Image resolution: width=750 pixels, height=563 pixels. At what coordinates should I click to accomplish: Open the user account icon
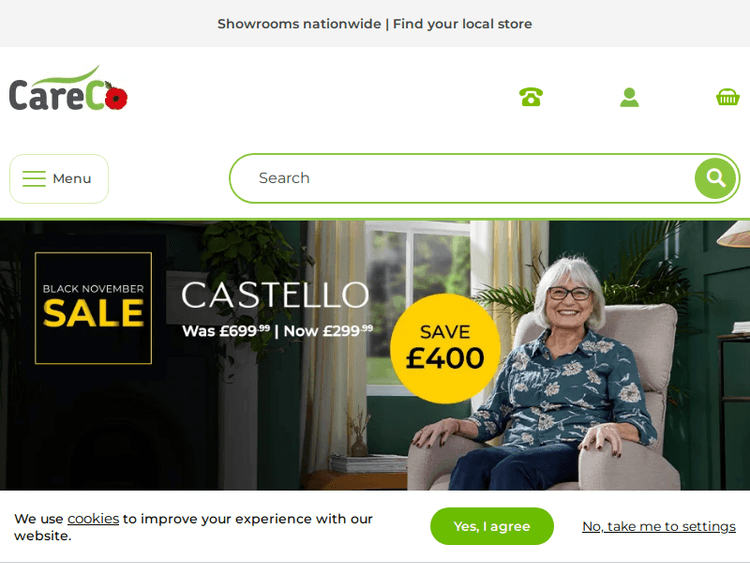click(x=629, y=97)
